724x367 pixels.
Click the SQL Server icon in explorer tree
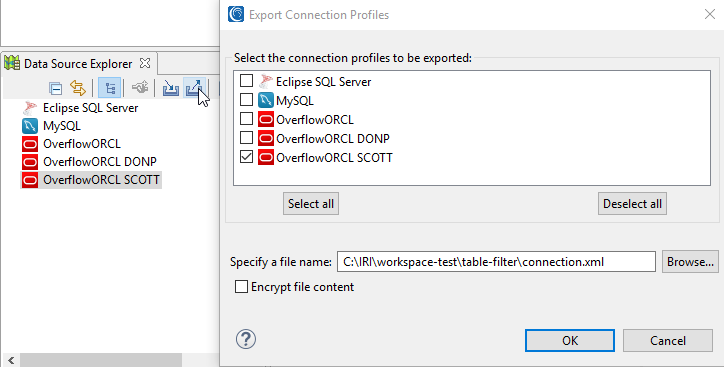coord(30,108)
